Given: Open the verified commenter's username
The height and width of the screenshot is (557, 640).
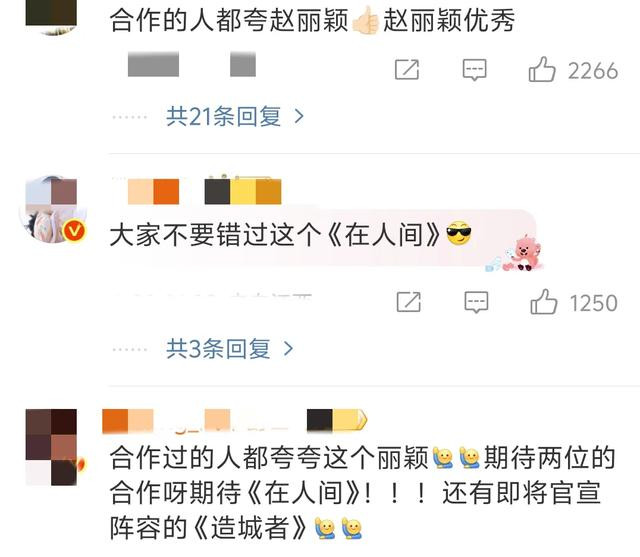Looking at the screenshot, I should [x=153, y=191].
